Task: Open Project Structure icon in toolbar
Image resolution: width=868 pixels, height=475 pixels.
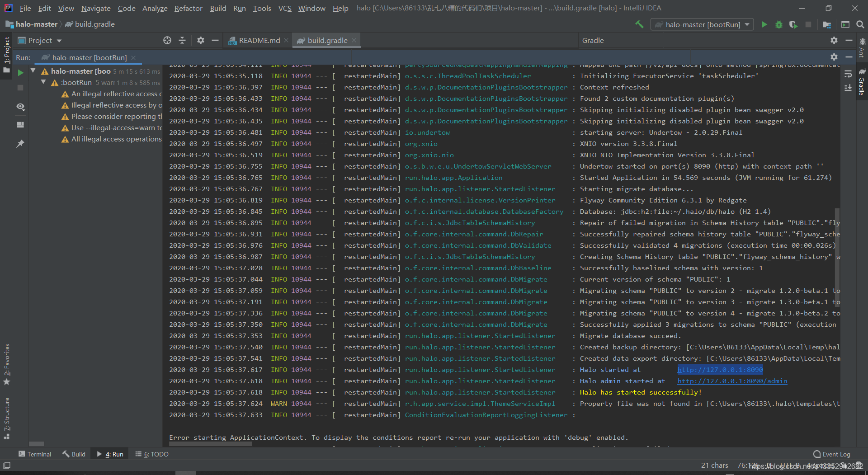Action: (x=827, y=24)
